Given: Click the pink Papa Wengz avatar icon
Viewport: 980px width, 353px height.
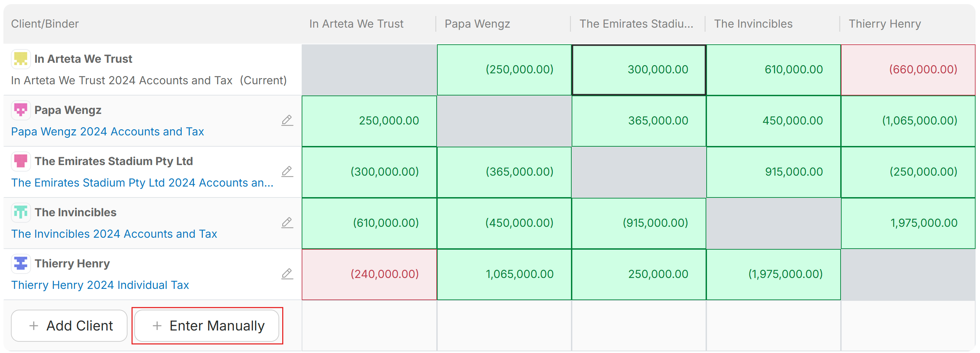Looking at the screenshot, I should point(20,110).
